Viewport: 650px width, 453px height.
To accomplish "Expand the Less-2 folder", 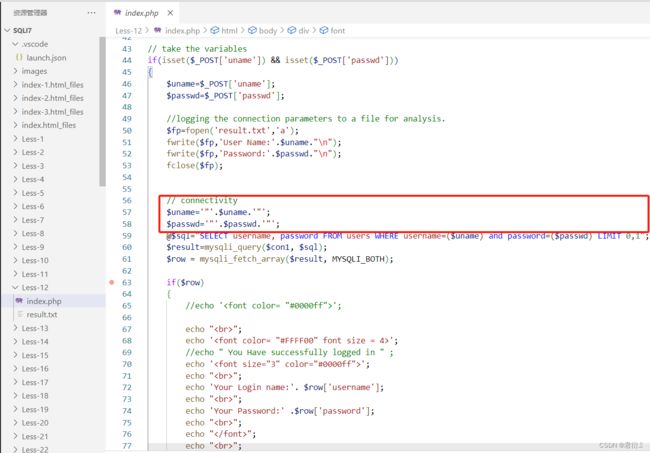I will (x=15, y=152).
